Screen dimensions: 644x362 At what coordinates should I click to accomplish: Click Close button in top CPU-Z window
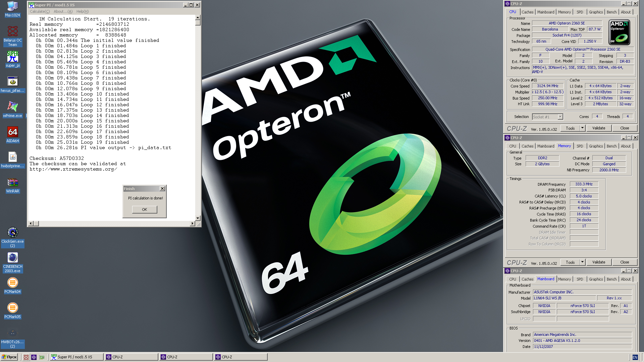(x=625, y=128)
